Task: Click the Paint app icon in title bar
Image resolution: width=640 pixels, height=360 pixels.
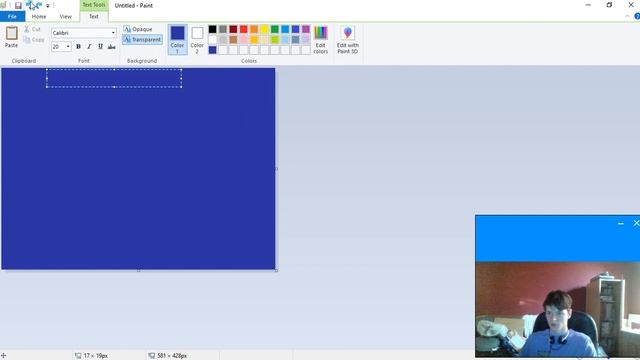Action: (4, 5)
